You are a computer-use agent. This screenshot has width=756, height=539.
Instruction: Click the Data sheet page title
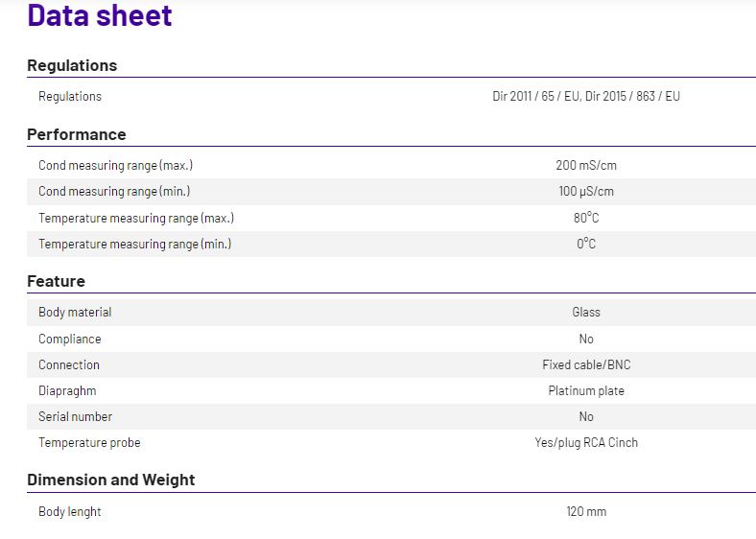(100, 16)
